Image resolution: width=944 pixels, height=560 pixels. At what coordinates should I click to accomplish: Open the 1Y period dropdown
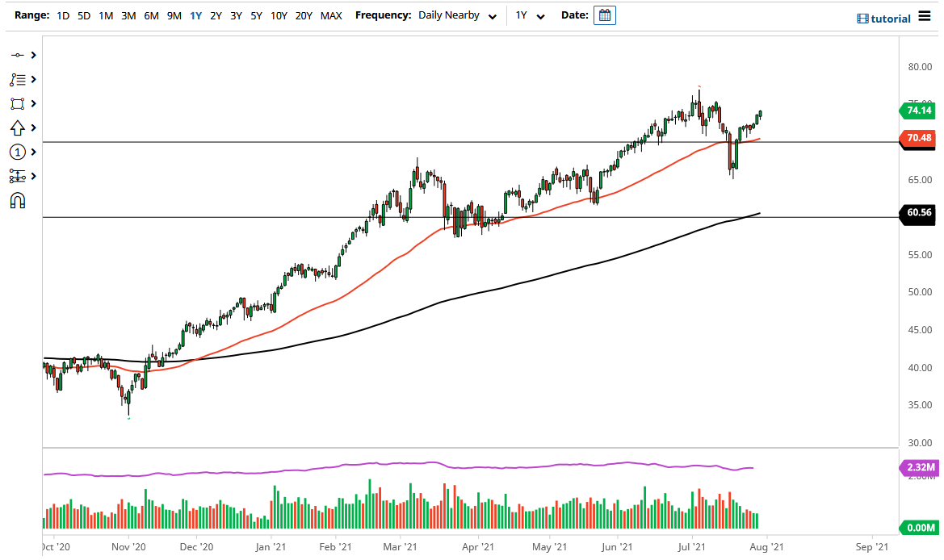pos(529,15)
